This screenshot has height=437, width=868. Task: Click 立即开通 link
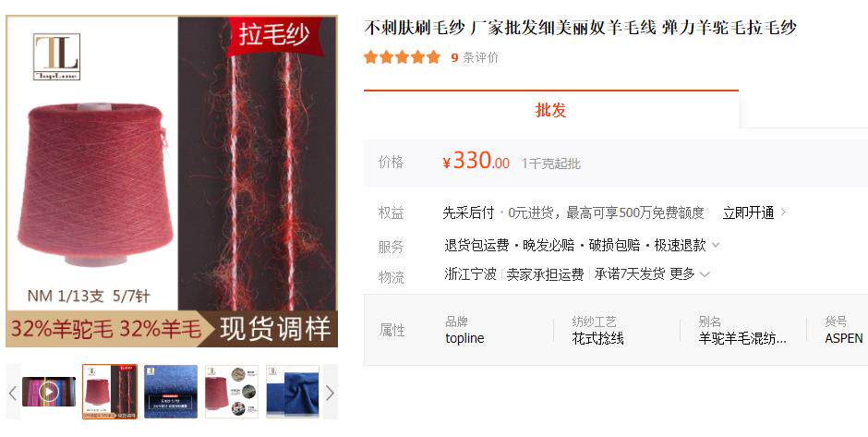[748, 212]
